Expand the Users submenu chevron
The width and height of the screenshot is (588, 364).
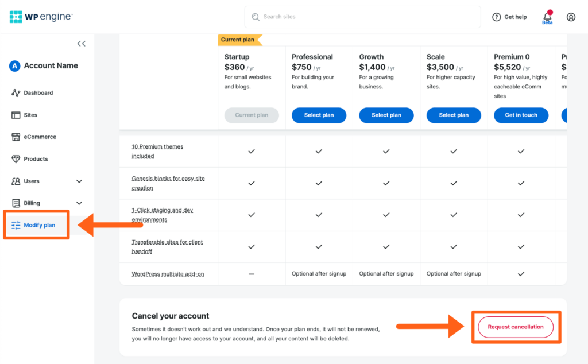79,181
